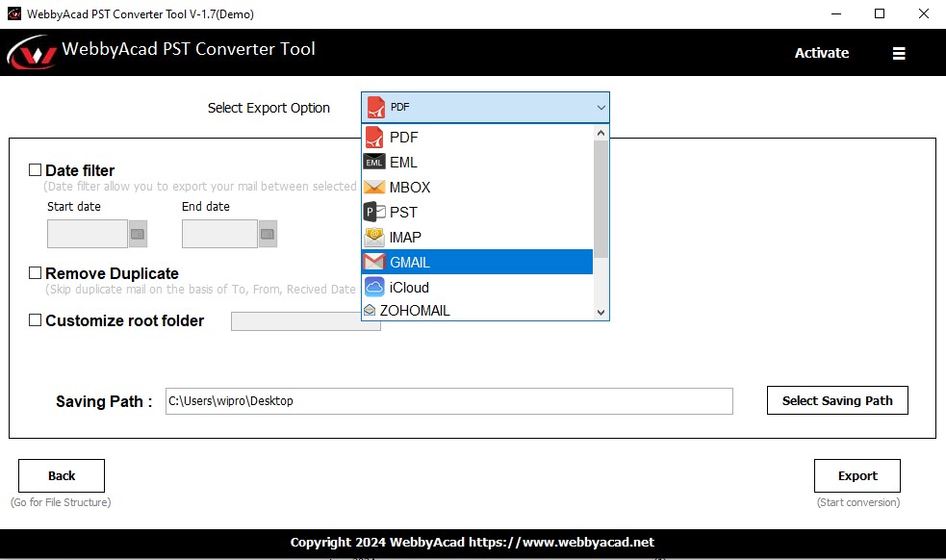The height and width of the screenshot is (560, 946).
Task: Click the Select Saving Path button
Action: point(837,400)
